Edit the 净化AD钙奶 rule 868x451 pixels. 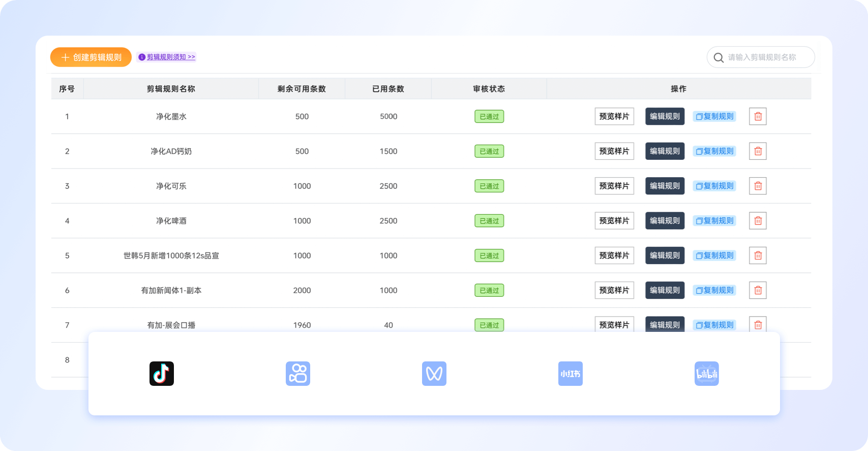pyautogui.click(x=665, y=151)
